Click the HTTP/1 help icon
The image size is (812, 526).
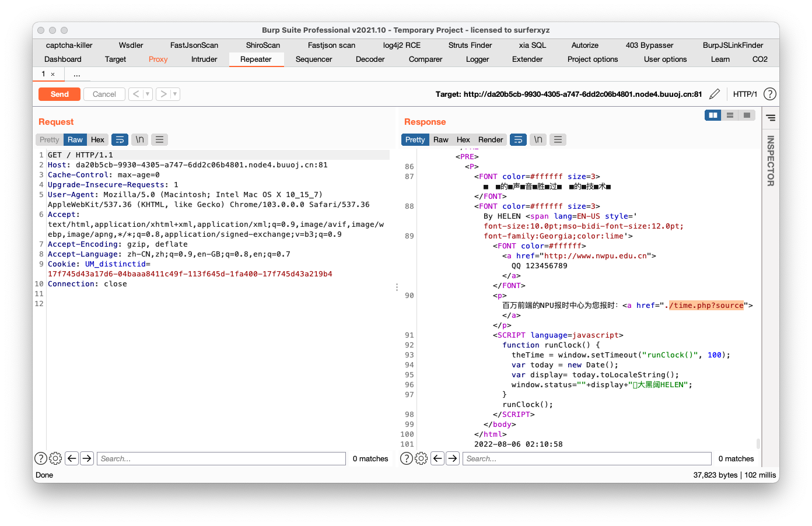click(x=769, y=94)
